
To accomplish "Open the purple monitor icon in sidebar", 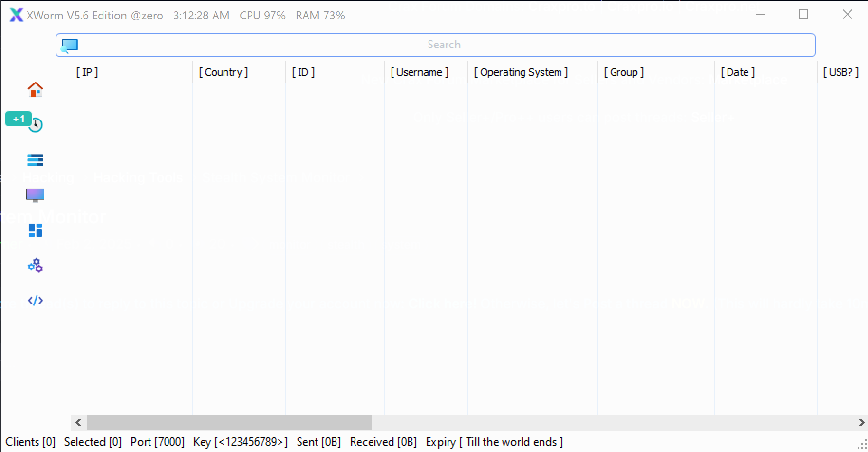I will [x=35, y=195].
